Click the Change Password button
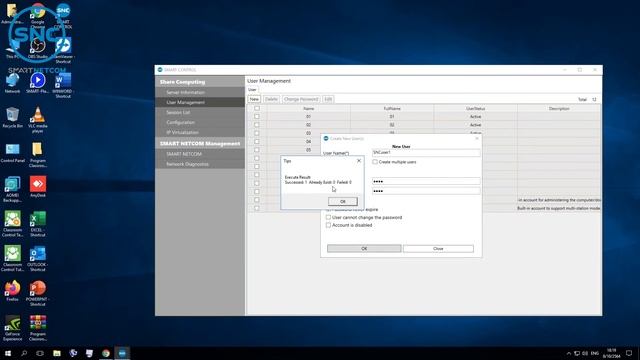The width and height of the screenshot is (640, 360). pyautogui.click(x=301, y=99)
